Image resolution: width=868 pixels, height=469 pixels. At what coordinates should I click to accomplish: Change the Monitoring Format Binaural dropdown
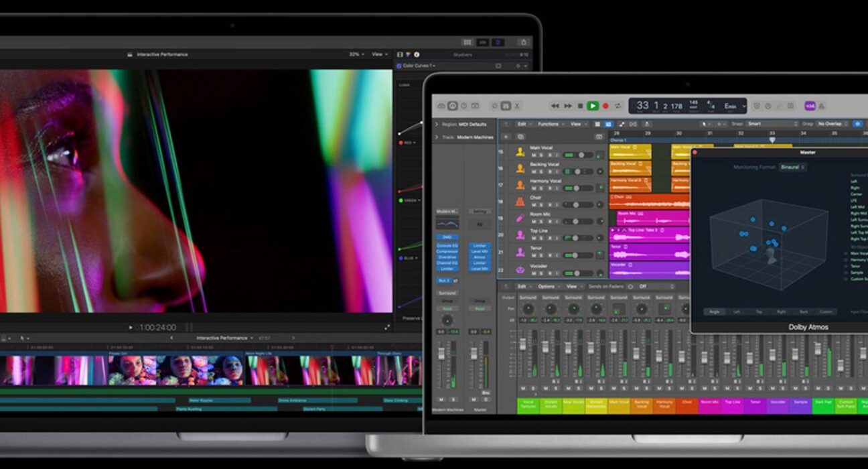click(x=792, y=167)
